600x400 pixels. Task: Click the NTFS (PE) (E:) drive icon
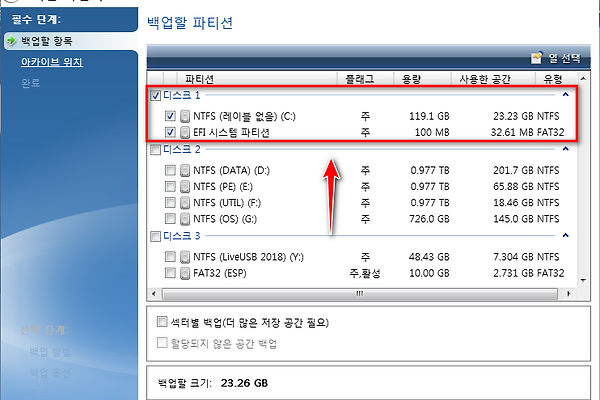coord(185,185)
